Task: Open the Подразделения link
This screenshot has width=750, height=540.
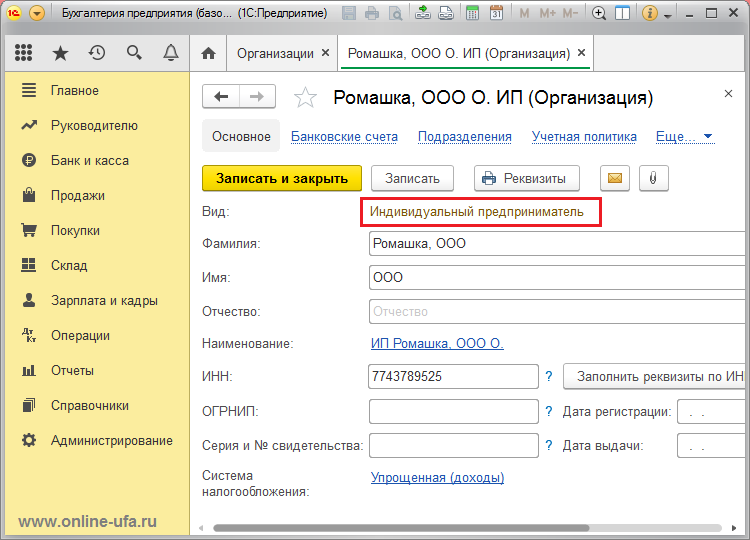Action: point(465,137)
